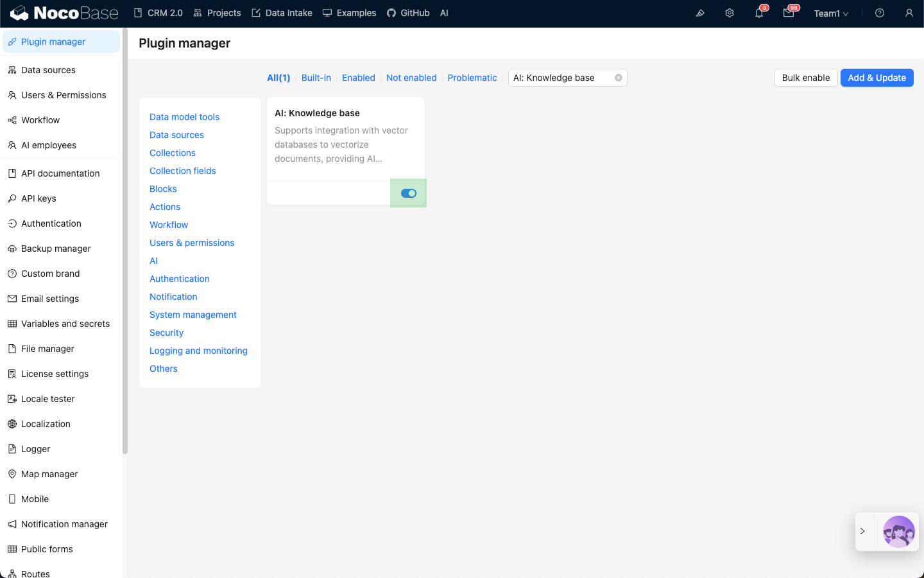Click the Bulk enable button

806,78
